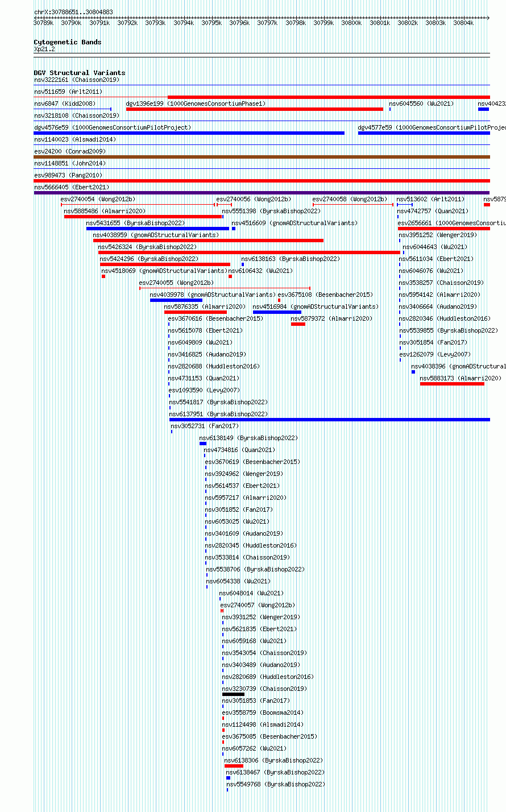Screen dimensions: 506x812
Task: Select the nsv511659 (Arlt2011) red bar
Action: coord(329,97)
